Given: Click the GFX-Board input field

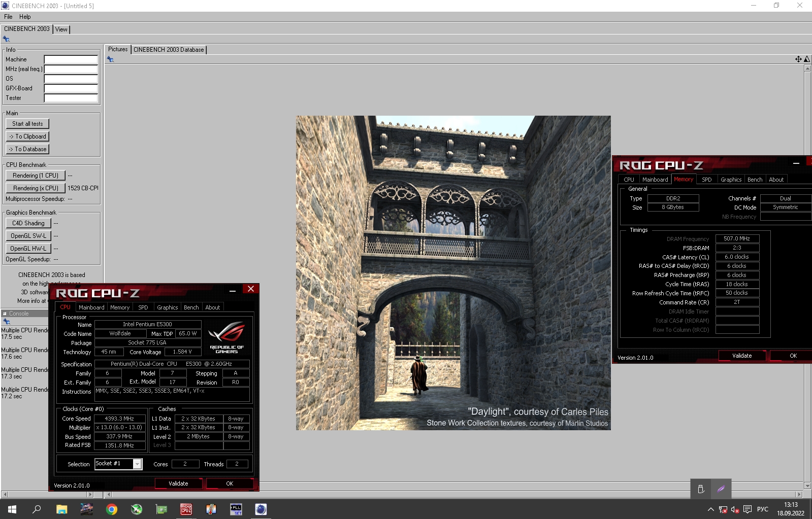Looking at the screenshot, I should 71,88.
